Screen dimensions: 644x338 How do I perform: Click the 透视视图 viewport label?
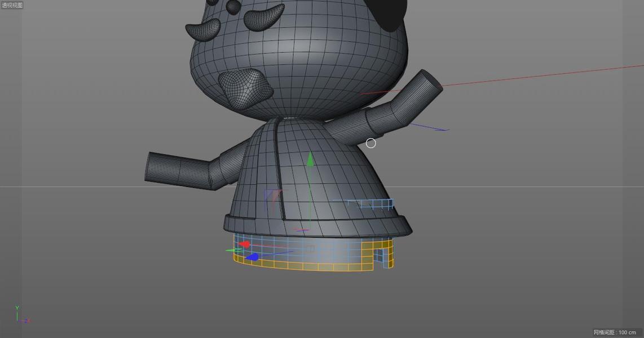12,5
